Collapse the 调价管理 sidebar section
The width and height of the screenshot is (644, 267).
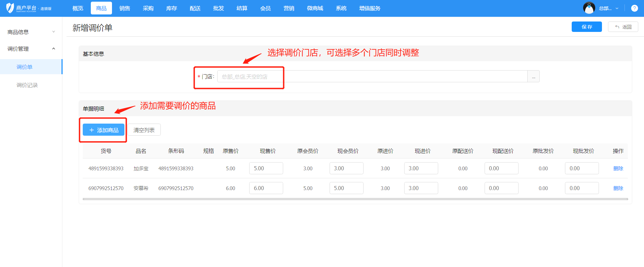(31, 49)
